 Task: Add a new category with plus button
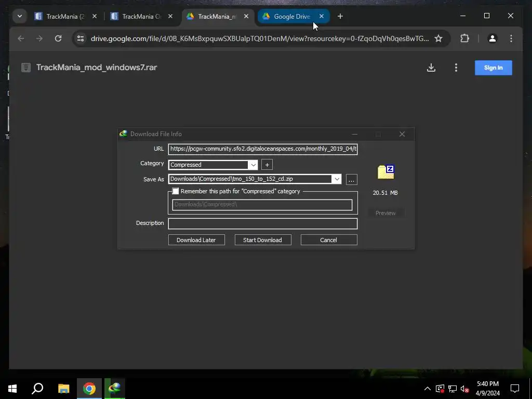pos(267,165)
